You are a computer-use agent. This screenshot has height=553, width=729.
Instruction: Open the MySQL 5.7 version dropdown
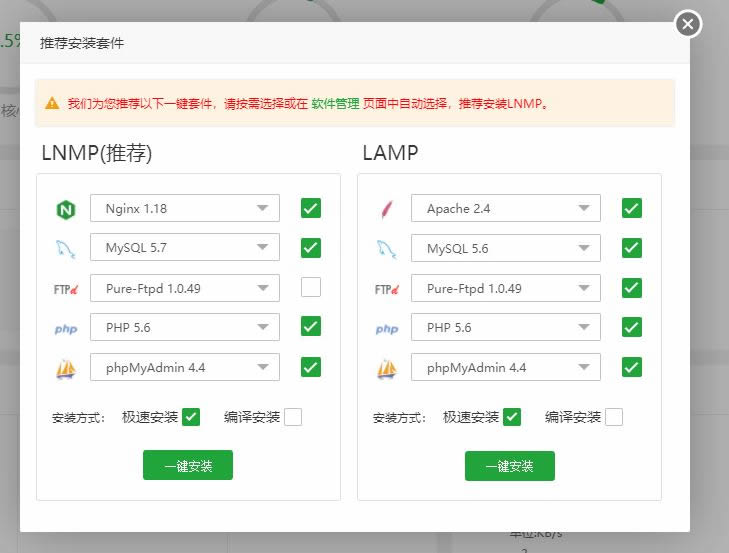pos(185,247)
